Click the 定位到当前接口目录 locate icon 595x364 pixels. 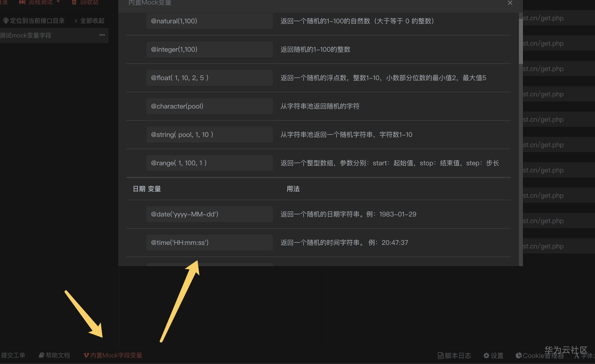[6, 21]
